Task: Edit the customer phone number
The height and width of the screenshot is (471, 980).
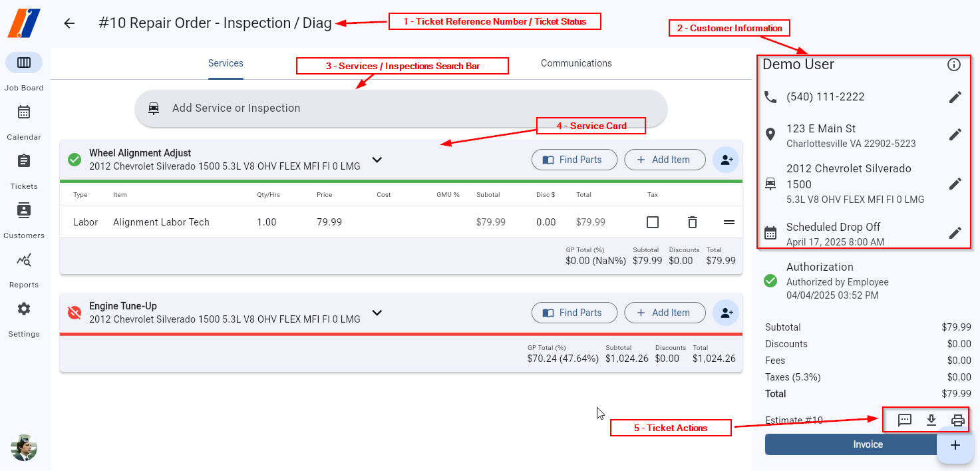Action: click(x=955, y=97)
